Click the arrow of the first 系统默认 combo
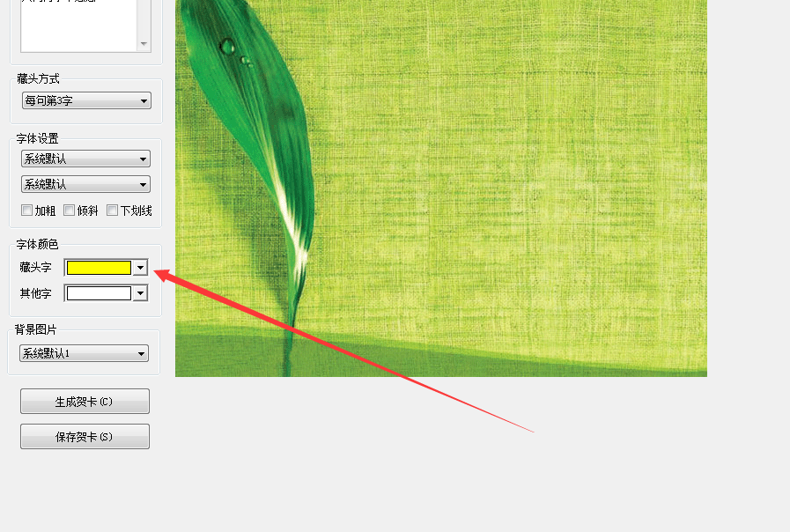The width and height of the screenshot is (790, 532). point(143,159)
